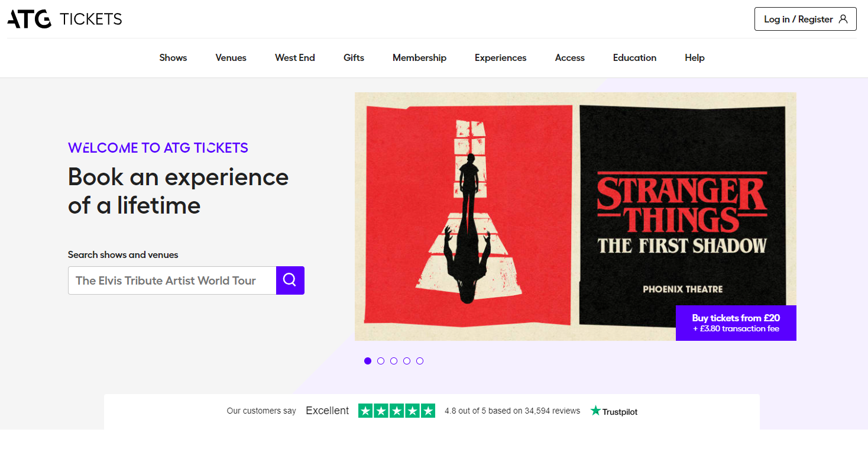
Task: Click Buy tickets from £20 button
Action: pos(736,323)
